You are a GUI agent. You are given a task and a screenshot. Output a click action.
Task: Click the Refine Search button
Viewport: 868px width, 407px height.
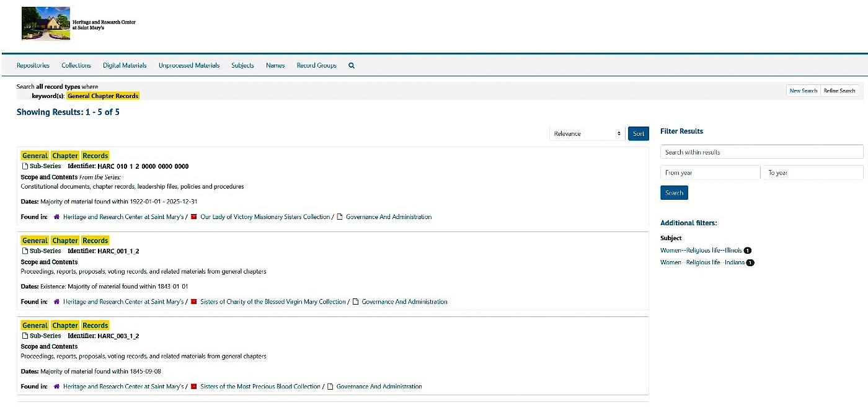tap(840, 90)
